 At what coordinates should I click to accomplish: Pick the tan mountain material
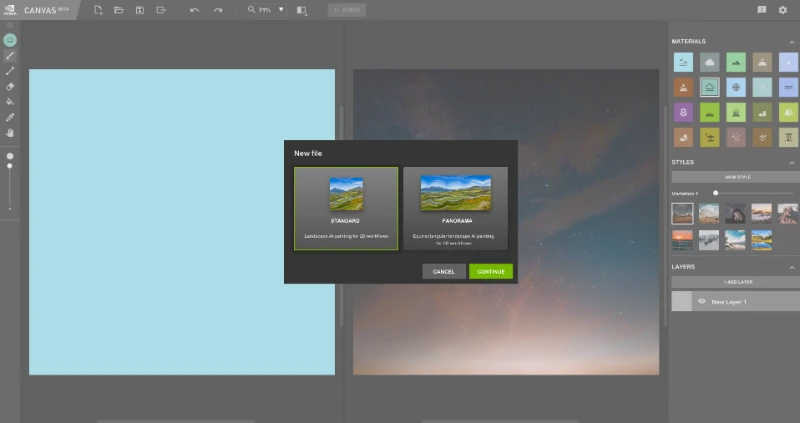tap(762, 62)
